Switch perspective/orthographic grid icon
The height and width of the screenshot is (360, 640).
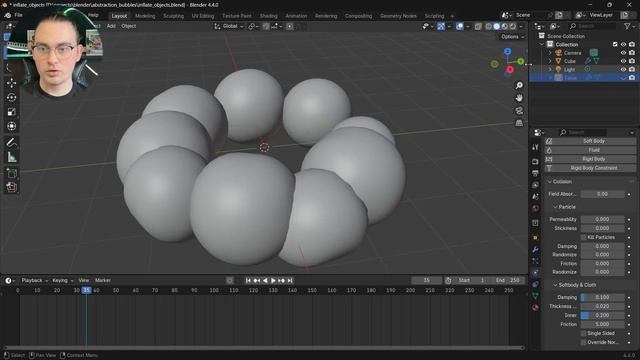[x=519, y=123]
